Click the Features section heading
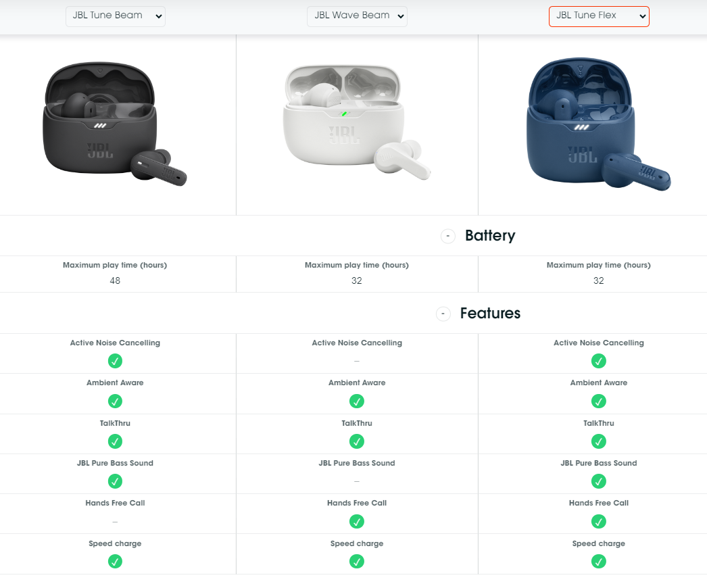 click(490, 314)
